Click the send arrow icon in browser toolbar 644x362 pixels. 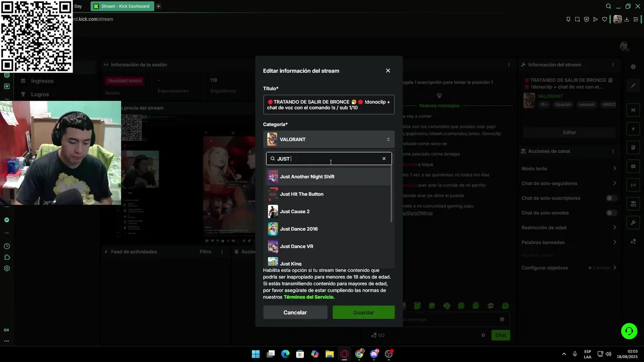[x=595, y=20]
